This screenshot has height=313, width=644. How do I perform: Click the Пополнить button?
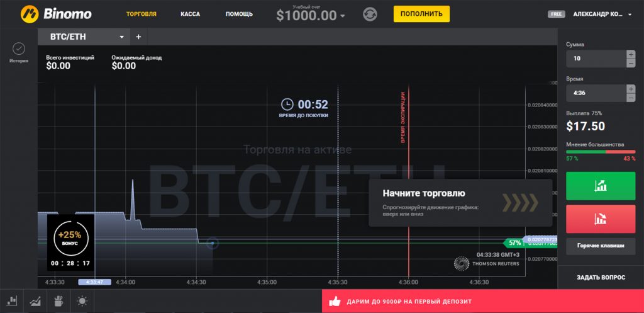point(421,14)
